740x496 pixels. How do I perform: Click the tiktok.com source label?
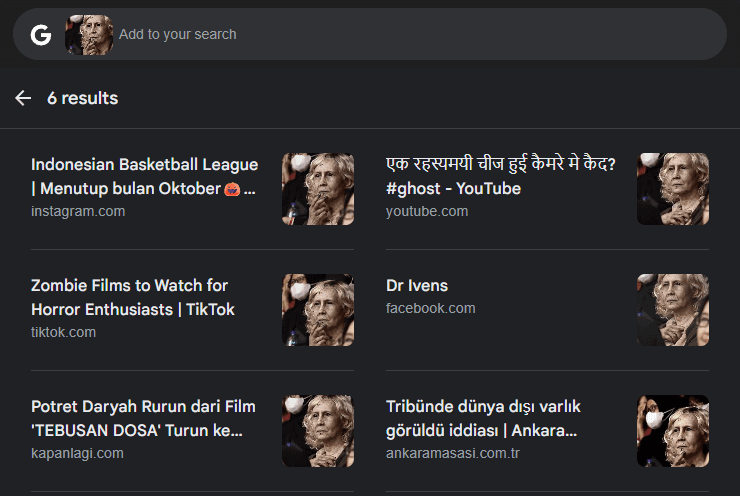63,332
